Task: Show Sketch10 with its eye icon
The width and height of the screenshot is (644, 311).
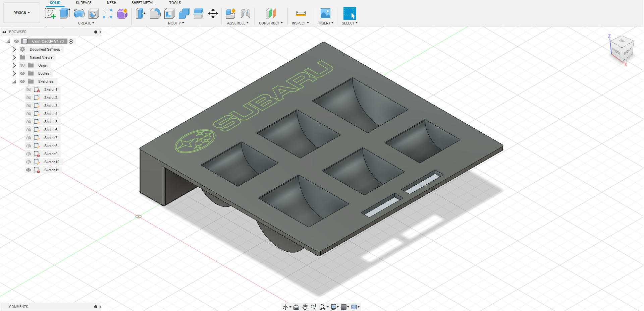Action: point(29,162)
